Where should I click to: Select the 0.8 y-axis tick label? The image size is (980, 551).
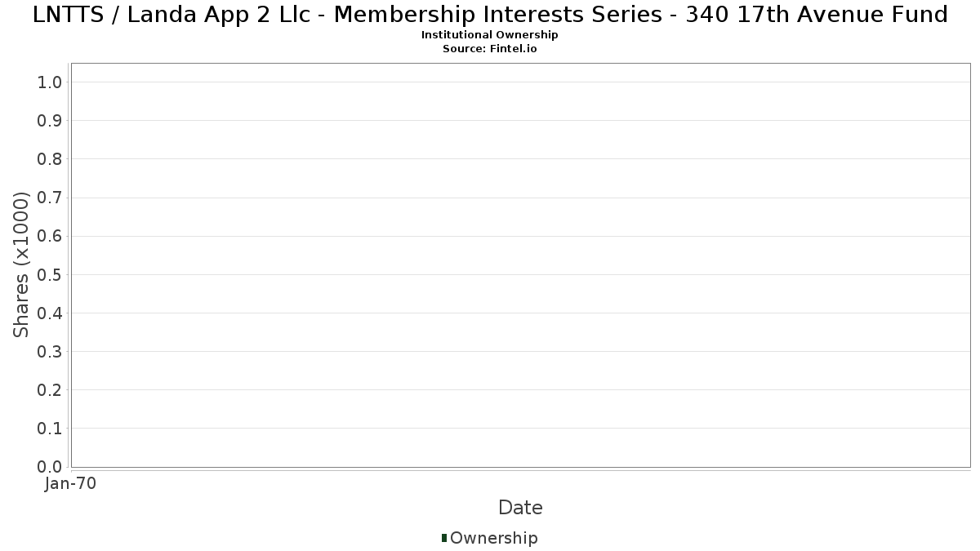[50, 159]
